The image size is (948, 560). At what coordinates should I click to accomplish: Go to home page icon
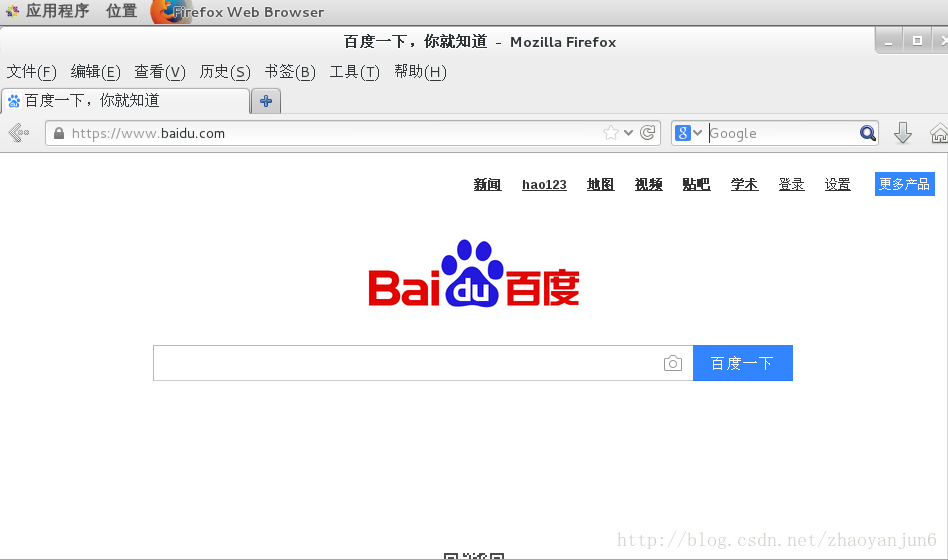pos(939,133)
